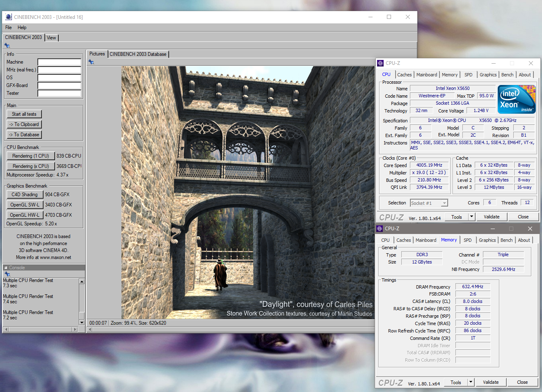Click Tools button in lower CPU-Z window
This screenshot has height=392, width=542.
click(x=456, y=382)
